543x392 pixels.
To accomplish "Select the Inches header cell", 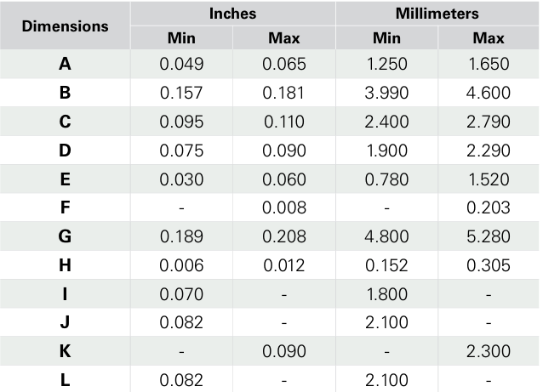I will coord(232,14).
